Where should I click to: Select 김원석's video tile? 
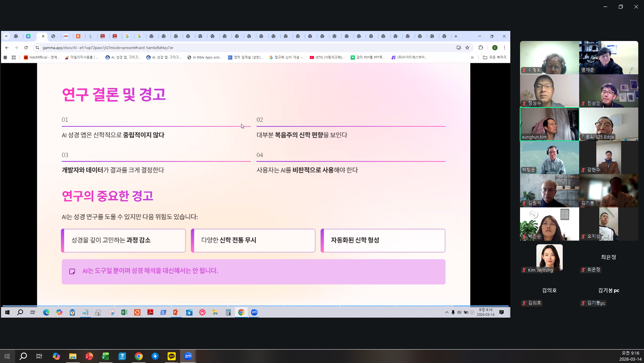(x=550, y=191)
